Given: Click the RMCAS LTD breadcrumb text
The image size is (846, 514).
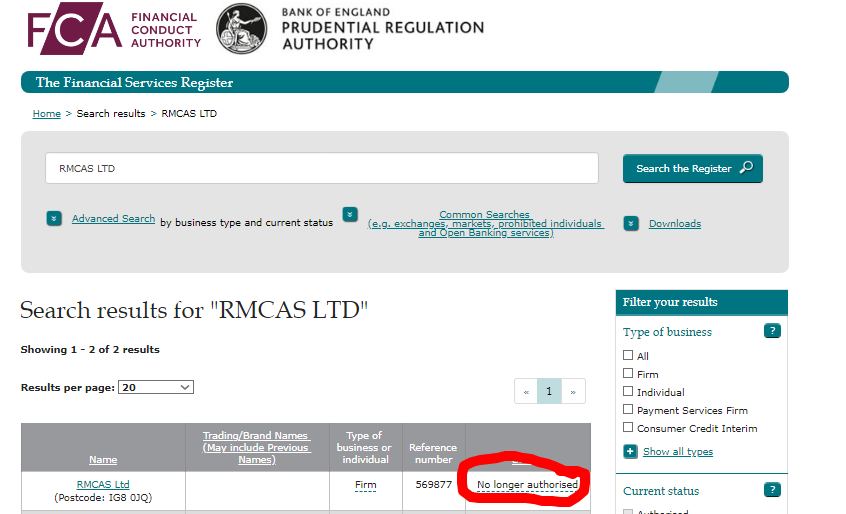Looking at the screenshot, I should (x=189, y=114).
